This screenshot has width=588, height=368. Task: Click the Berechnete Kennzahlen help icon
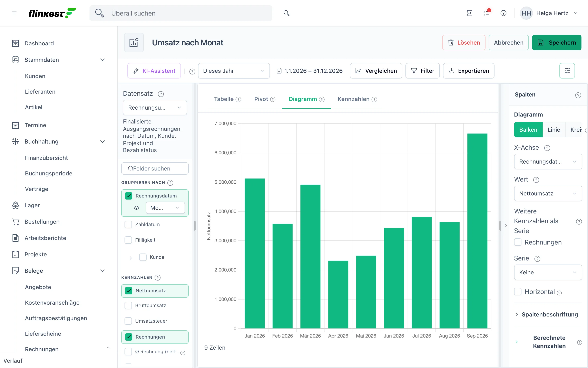click(x=579, y=342)
